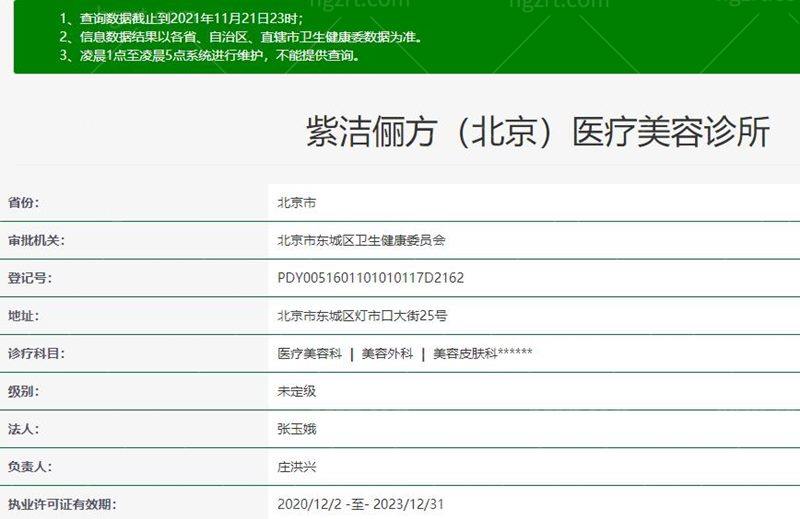Click the subject 美容外科
Image resolution: width=800 pixels, height=519 pixels.
pos(387,353)
